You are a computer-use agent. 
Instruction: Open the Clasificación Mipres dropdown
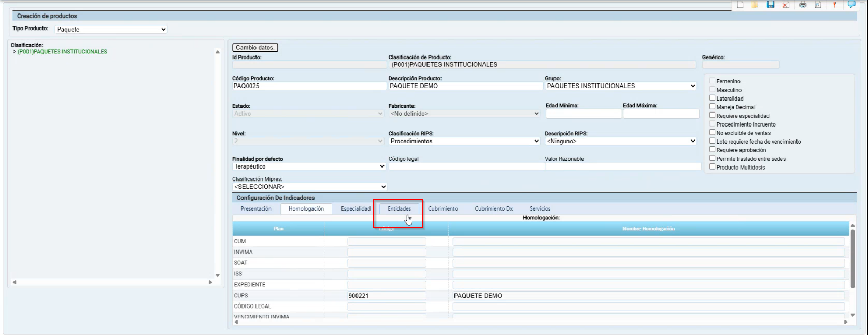309,187
